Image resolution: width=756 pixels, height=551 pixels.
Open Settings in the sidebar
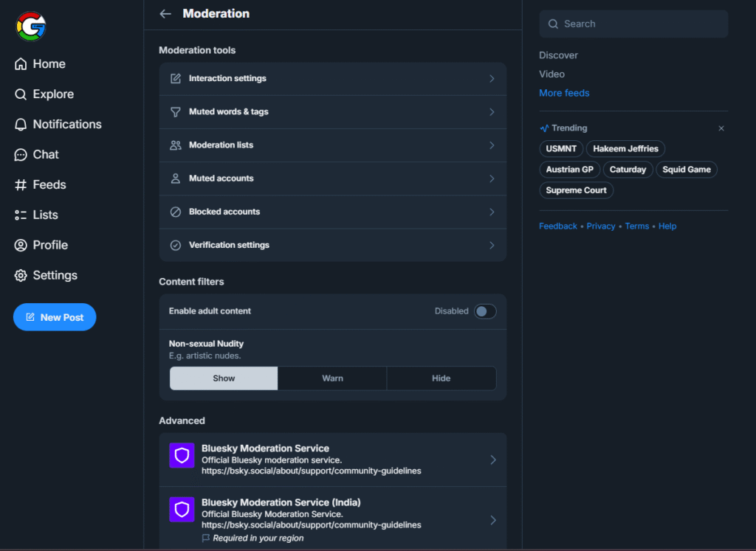coord(46,276)
